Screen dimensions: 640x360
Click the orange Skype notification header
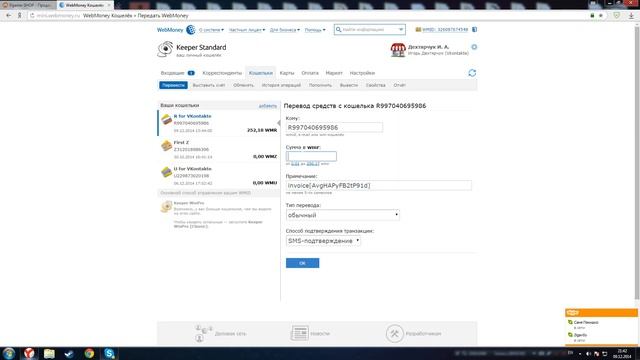[x=601, y=312]
